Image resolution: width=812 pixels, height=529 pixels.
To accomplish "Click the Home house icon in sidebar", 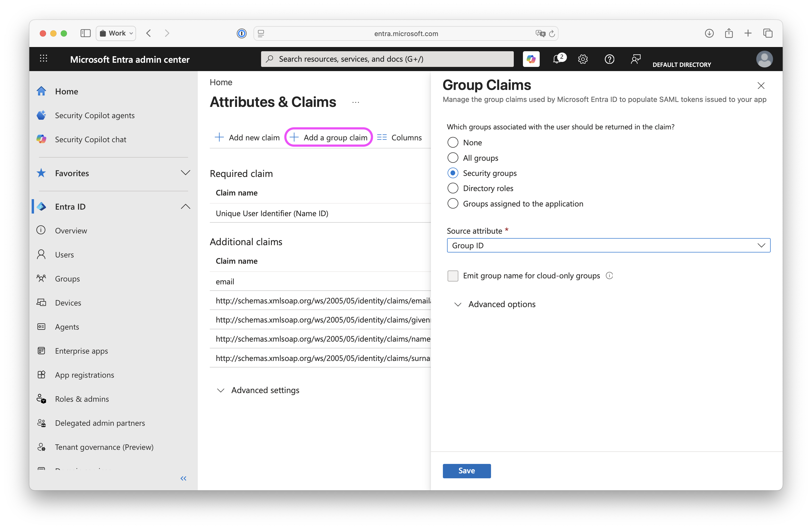I will click(x=41, y=91).
